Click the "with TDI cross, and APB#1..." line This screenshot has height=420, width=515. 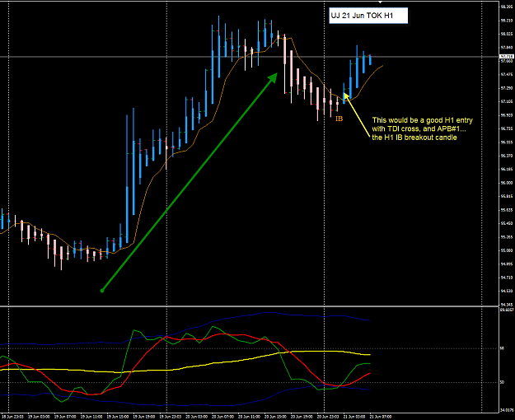(419, 128)
